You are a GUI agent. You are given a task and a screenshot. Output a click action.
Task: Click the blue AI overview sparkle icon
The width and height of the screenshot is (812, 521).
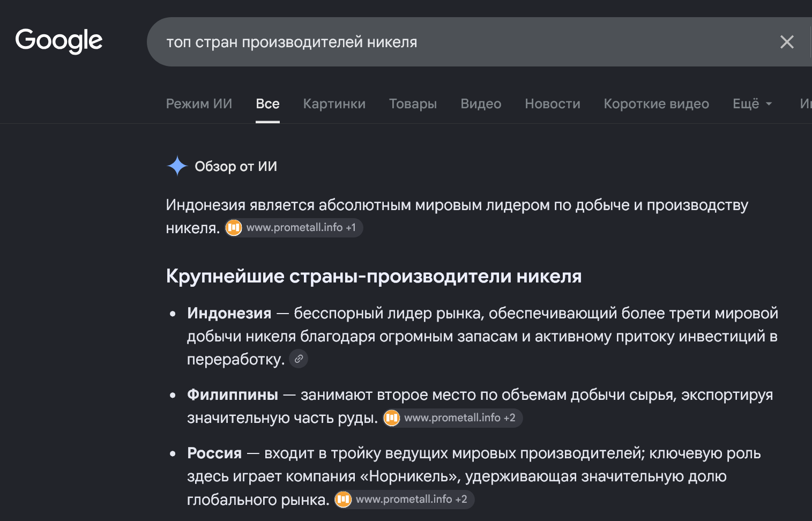177,166
